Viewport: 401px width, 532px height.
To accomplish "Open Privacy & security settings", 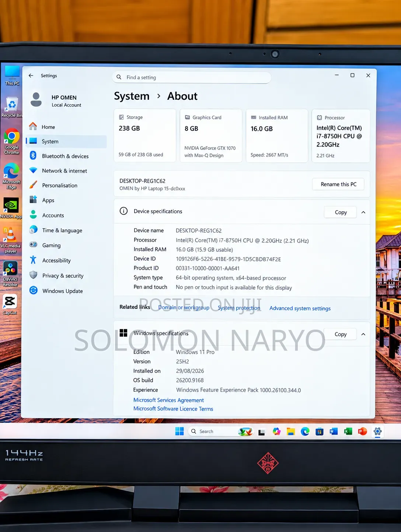I will 66,276.
